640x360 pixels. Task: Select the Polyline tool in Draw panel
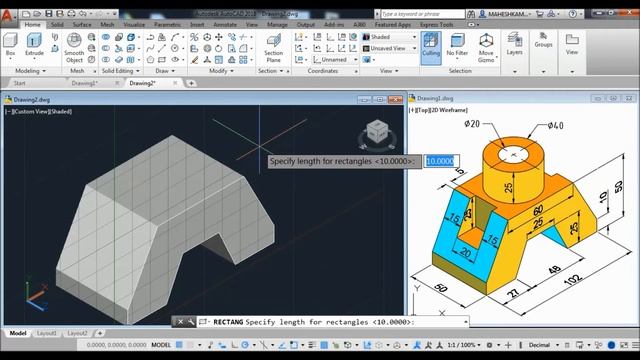[x=150, y=37]
